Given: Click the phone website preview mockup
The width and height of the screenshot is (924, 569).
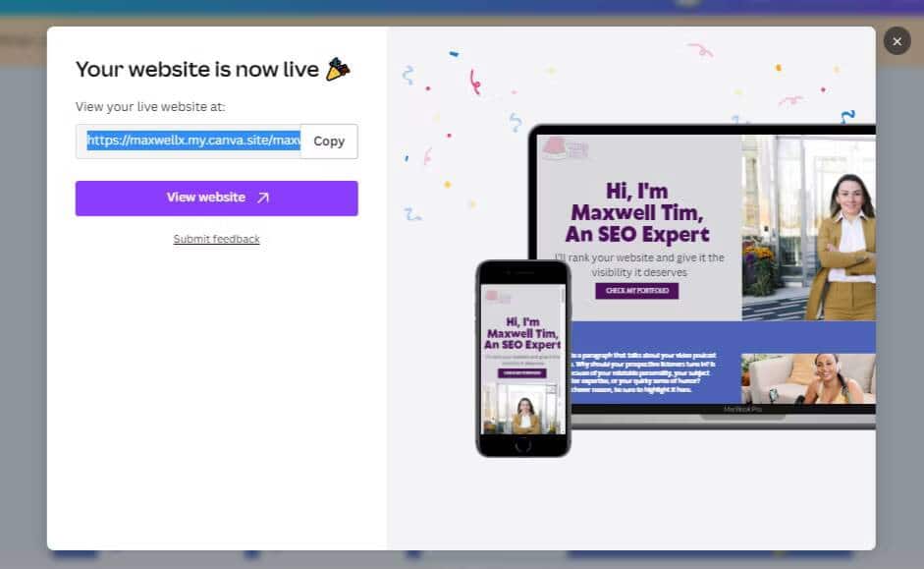Looking at the screenshot, I should [522, 359].
